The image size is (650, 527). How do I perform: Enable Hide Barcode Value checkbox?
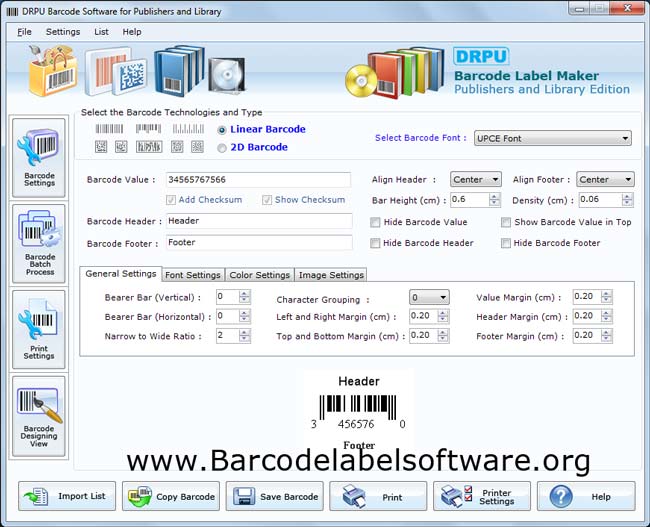coord(375,223)
